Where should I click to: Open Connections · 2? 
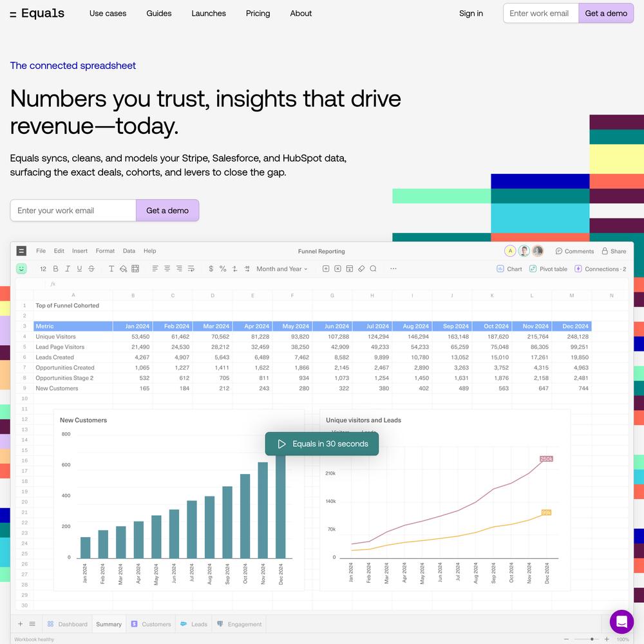click(x=600, y=269)
